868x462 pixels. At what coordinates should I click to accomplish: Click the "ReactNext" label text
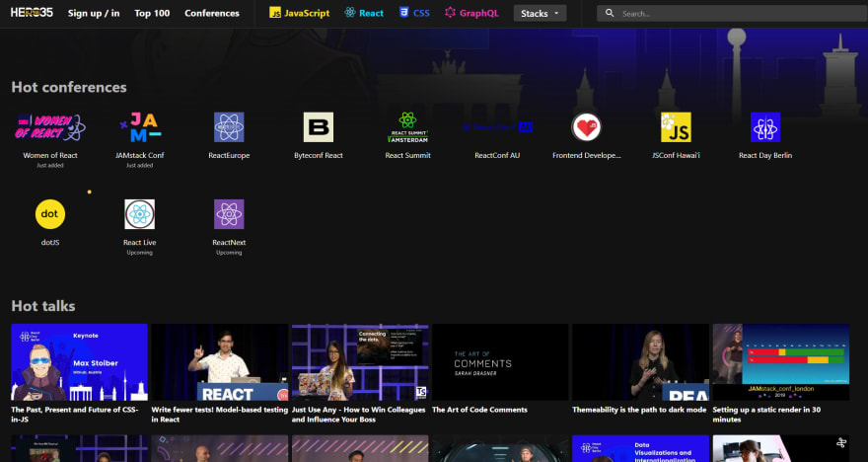pyautogui.click(x=229, y=243)
